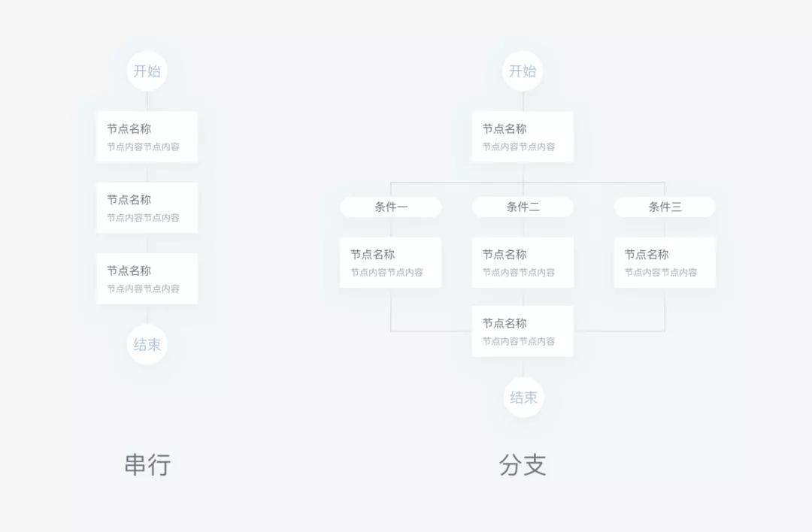This screenshot has height=532, width=812.
Task: Click the 串行 title label
Action: [x=147, y=464]
